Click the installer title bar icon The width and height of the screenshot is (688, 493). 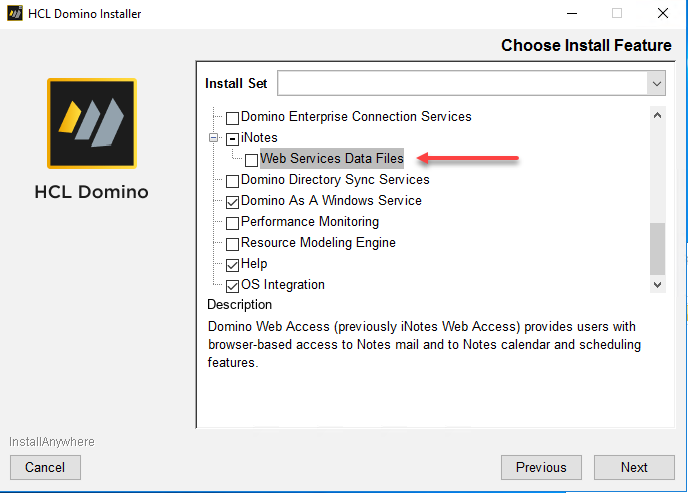click(14, 14)
